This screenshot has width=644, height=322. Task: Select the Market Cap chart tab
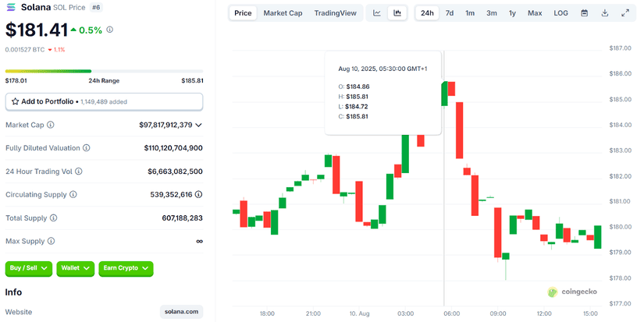tap(283, 13)
